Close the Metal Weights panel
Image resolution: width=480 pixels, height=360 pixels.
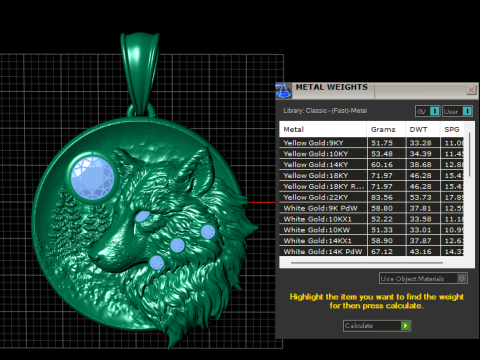click(x=471, y=90)
